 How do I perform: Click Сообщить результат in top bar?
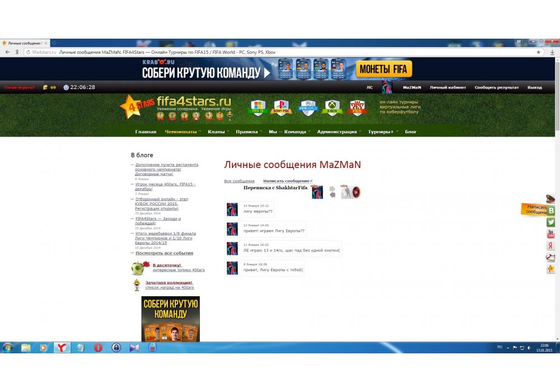point(496,87)
